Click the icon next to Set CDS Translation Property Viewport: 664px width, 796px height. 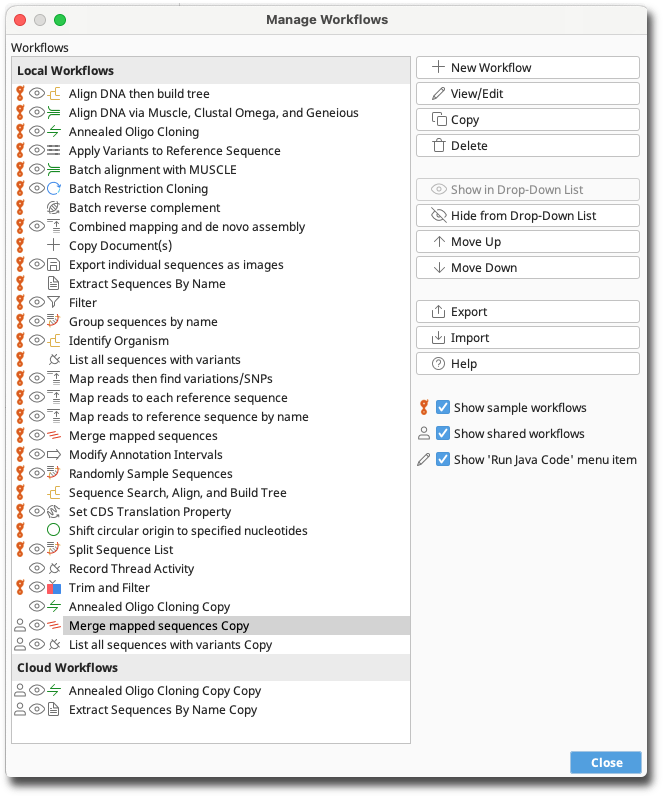54,512
